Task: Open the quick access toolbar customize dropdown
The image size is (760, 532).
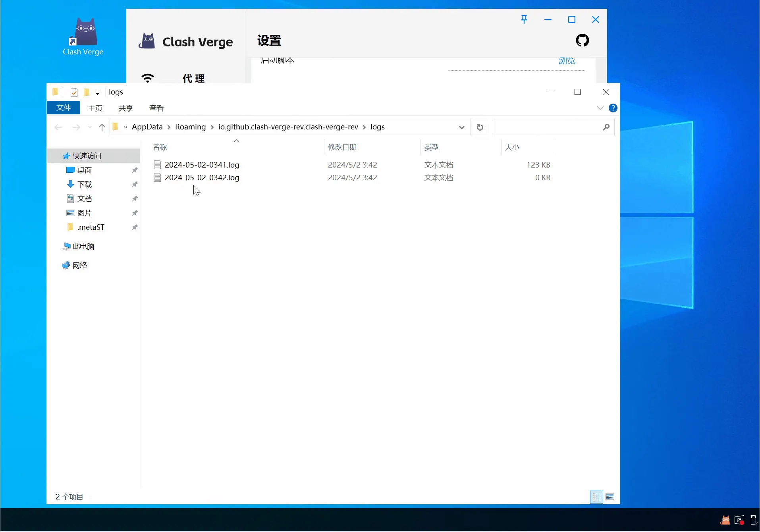Action: [97, 93]
